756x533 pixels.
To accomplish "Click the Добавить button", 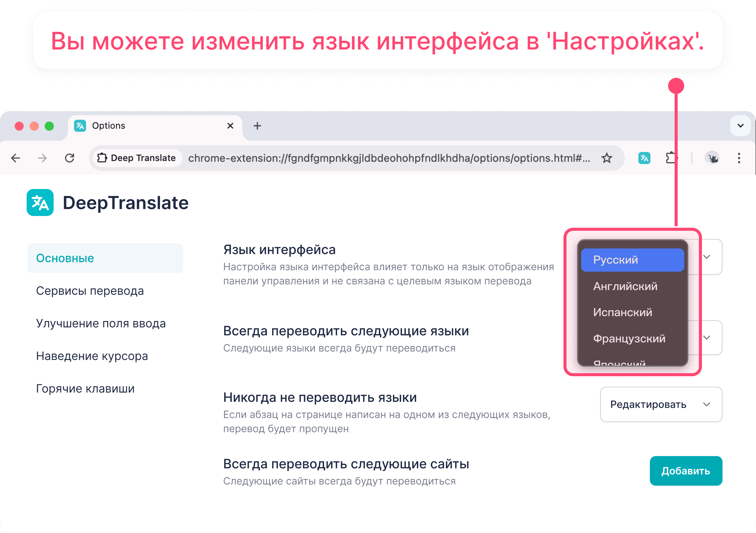I will (686, 471).
